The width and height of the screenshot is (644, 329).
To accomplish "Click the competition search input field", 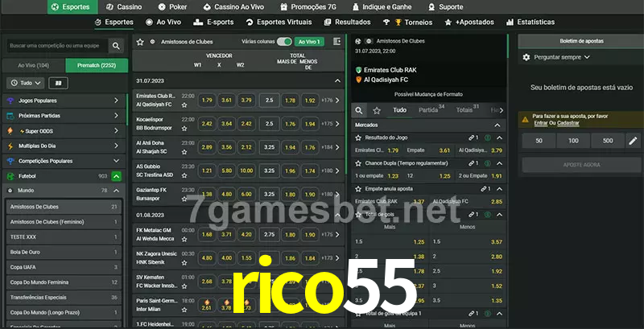I will [x=55, y=47].
